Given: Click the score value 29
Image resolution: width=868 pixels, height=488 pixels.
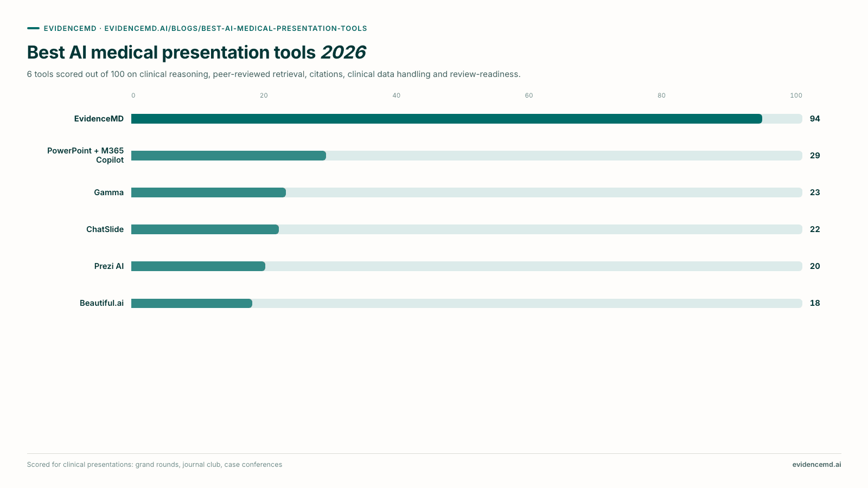Looking at the screenshot, I should tap(815, 156).
